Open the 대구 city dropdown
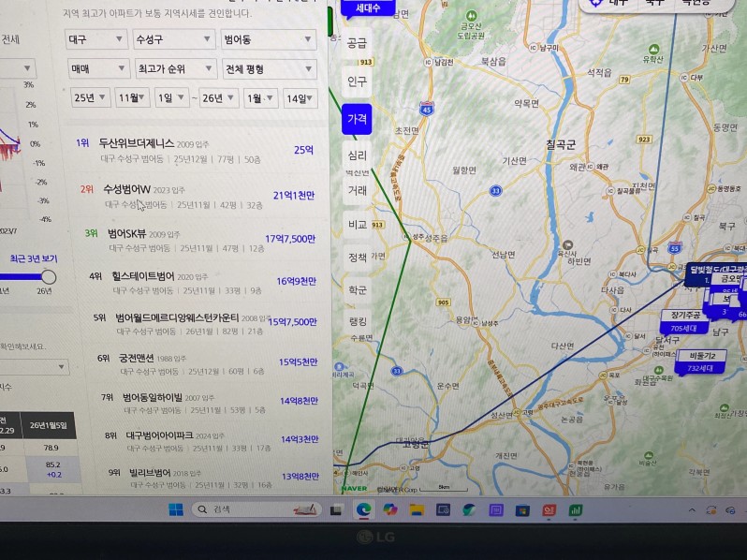The width and height of the screenshot is (747, 560). pyautogui.click(x=96, y=39)
